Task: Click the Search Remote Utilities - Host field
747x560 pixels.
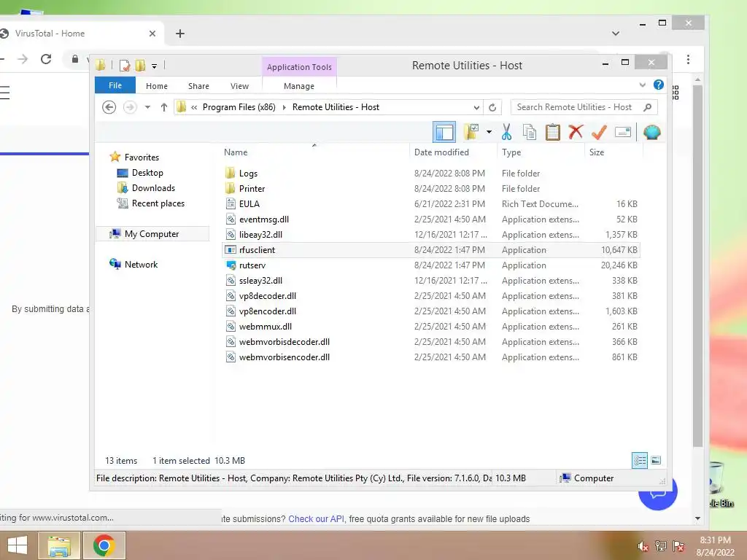Action: (584, 107)
